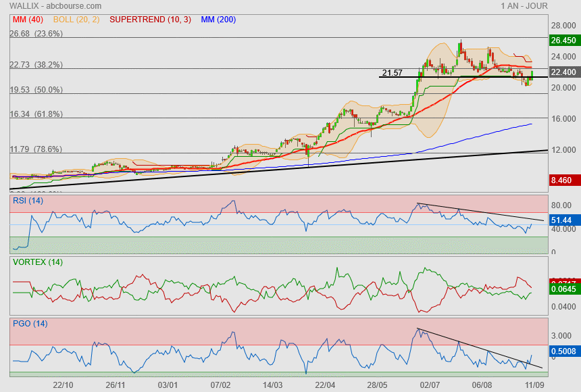This screenshot has width=581, height=392.
Task: Select the green 26.450 price tag
Action: (x=563, y=41)
